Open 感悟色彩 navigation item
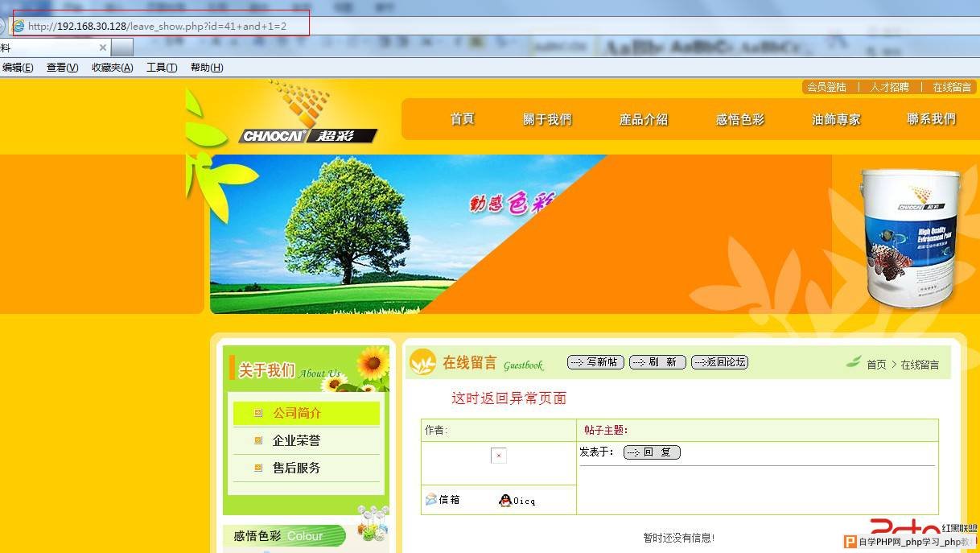 pos(740,119)
